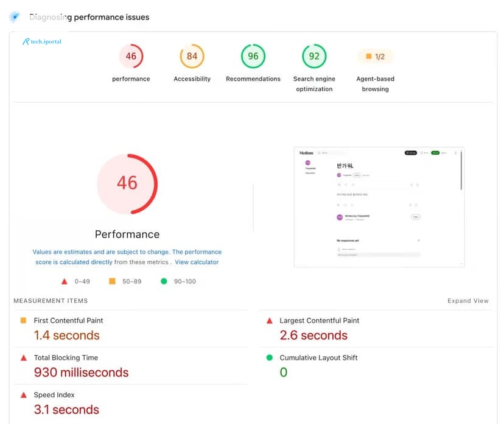Click the 1.4 seconds value
Image resolution: width=504 pixels, height=424 pixels.
[66, 335]
